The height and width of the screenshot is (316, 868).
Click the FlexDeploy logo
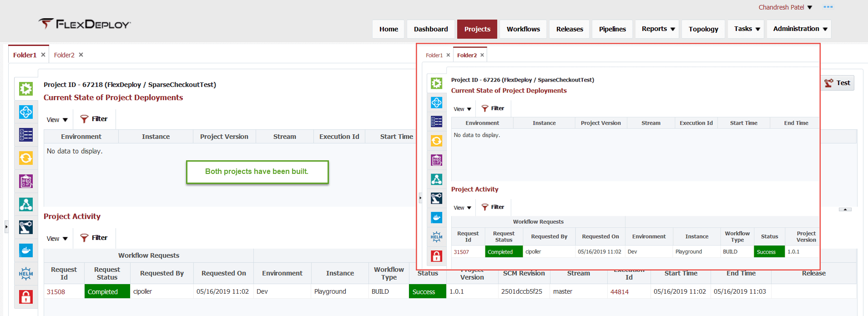click(x=85, y=24)
